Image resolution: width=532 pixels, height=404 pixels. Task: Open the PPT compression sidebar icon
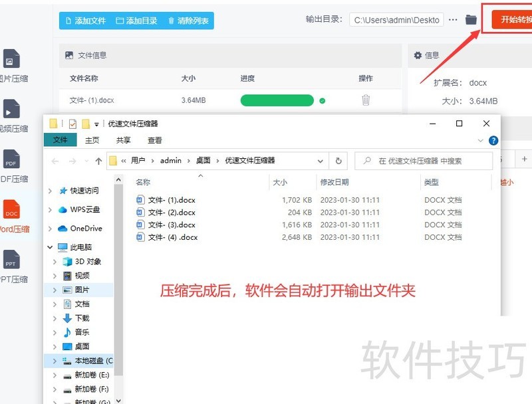click(11, 259)
